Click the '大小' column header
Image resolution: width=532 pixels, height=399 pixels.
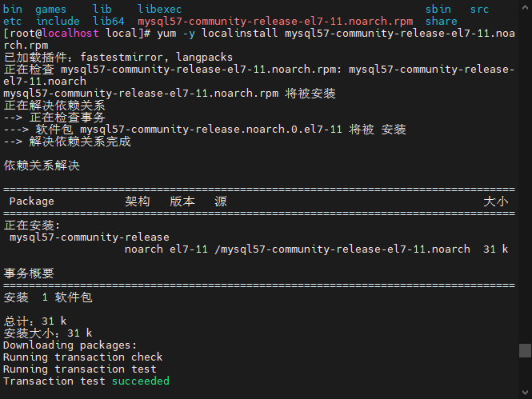point(496,201)
